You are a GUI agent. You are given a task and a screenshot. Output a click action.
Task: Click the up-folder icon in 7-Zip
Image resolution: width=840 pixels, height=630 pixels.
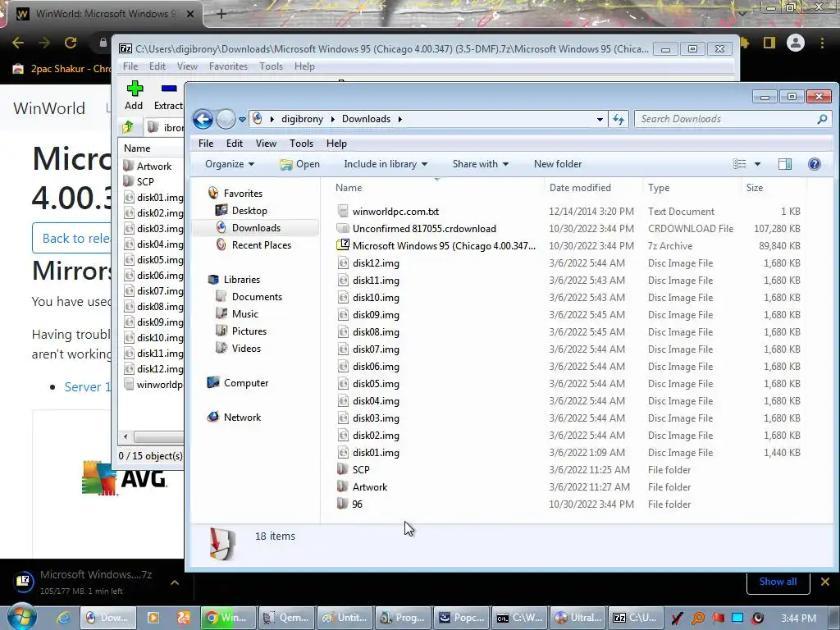click(128, 127)
